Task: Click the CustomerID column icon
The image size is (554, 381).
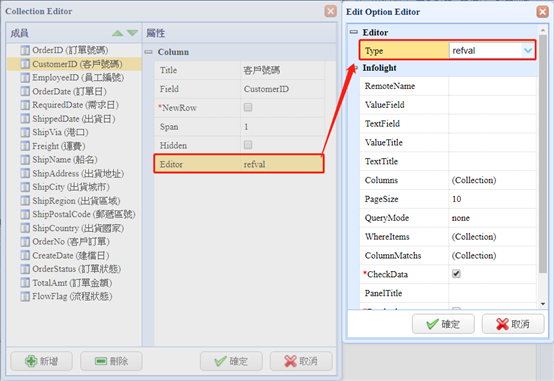Action: (25, 64)
